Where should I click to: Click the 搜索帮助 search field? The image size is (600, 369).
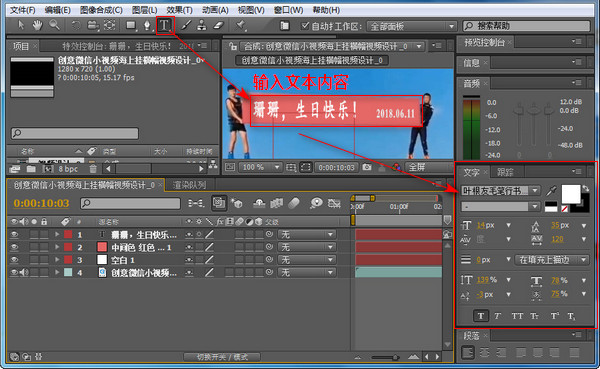(x=527, y=26)
